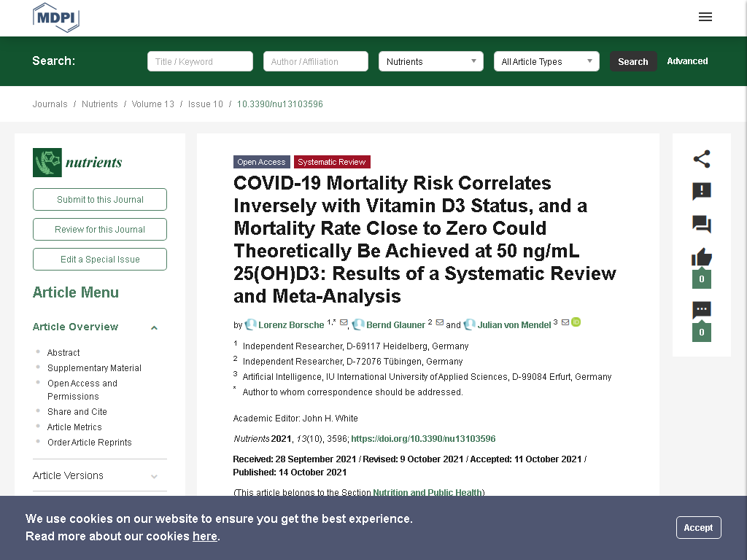Click the share icon in right sidebar
Viewport: 747px width, 560px height.
[701, 159]
